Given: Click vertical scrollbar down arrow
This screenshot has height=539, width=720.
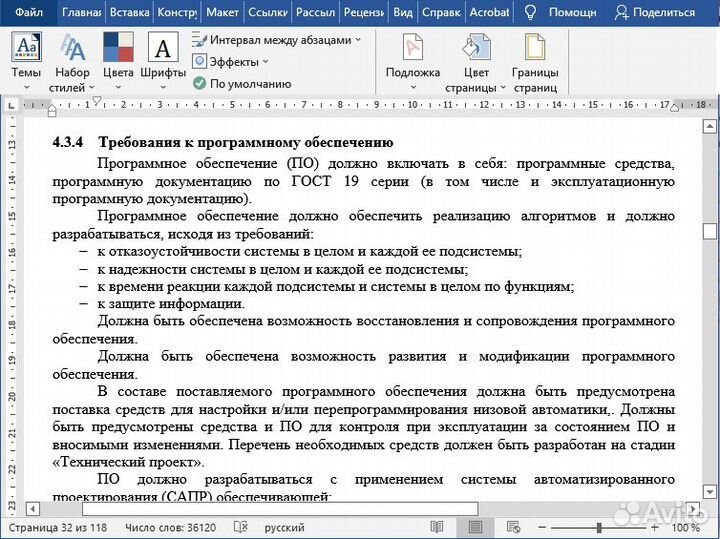Looking at the screenshot, I should (x=710, y=491).
